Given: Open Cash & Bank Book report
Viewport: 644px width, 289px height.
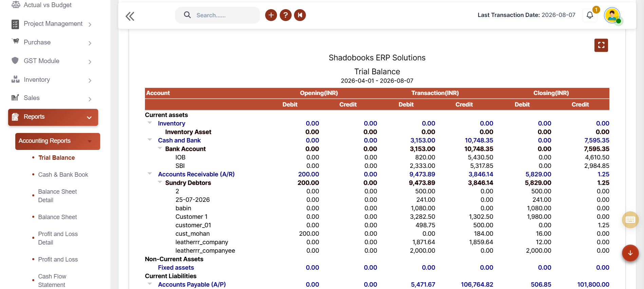Looking at the screenshot, I should 63,175.
